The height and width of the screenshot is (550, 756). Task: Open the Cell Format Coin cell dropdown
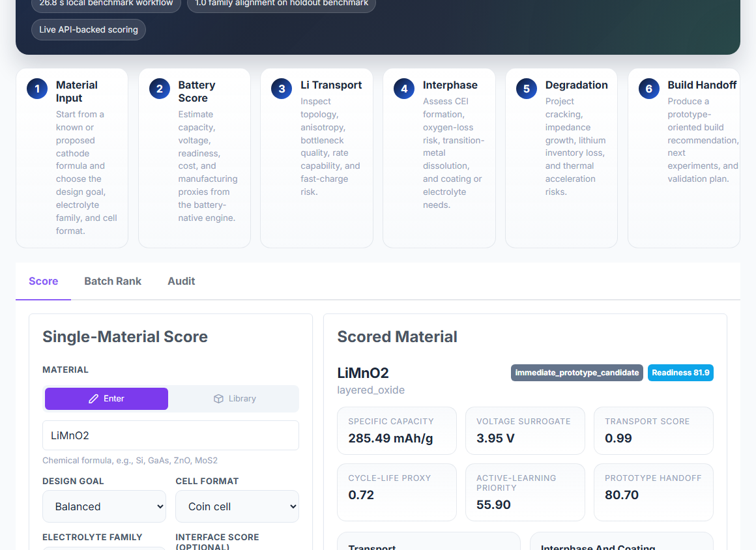pyautogui.click(x=237, y=506)
